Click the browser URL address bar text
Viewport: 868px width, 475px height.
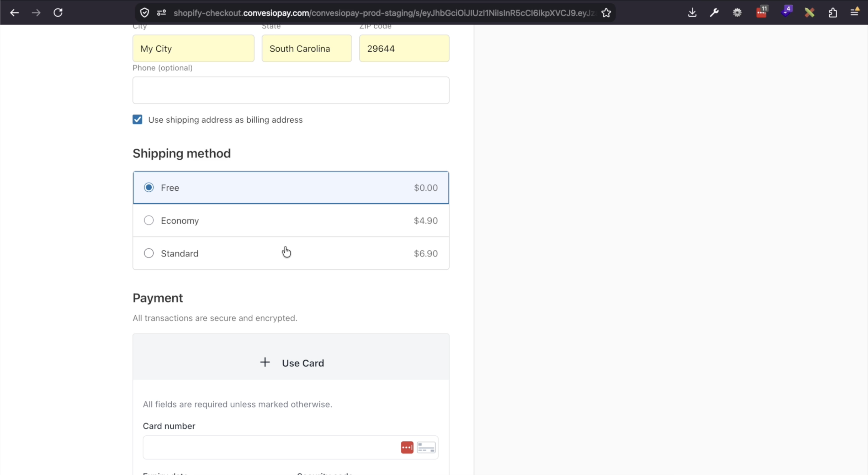point(384,13)
